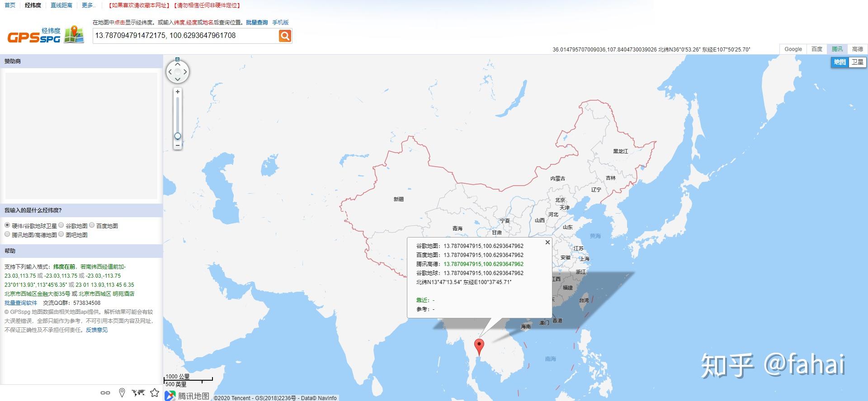
Task: Open the 首页 home menu item
Action: tap(10, 5)
